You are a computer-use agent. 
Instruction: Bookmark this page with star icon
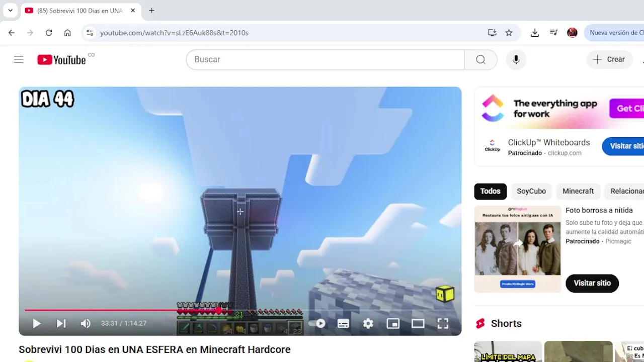point(509,33)
